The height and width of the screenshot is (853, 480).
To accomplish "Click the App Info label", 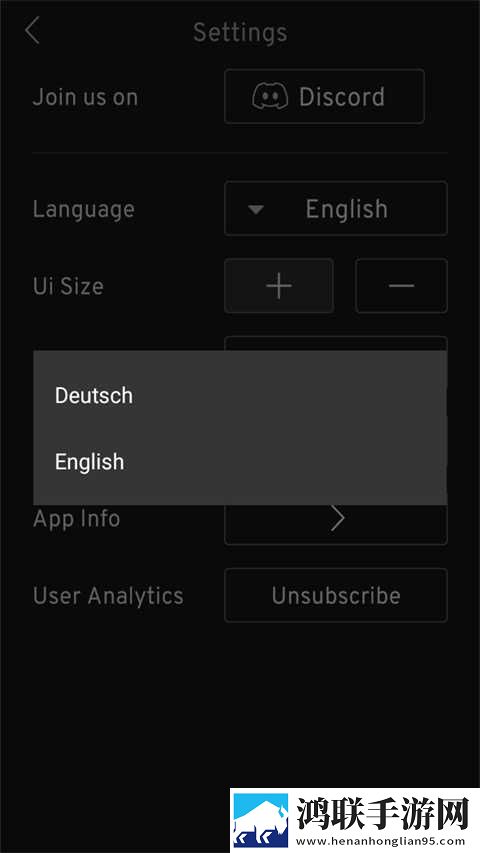I will point(77,519).
